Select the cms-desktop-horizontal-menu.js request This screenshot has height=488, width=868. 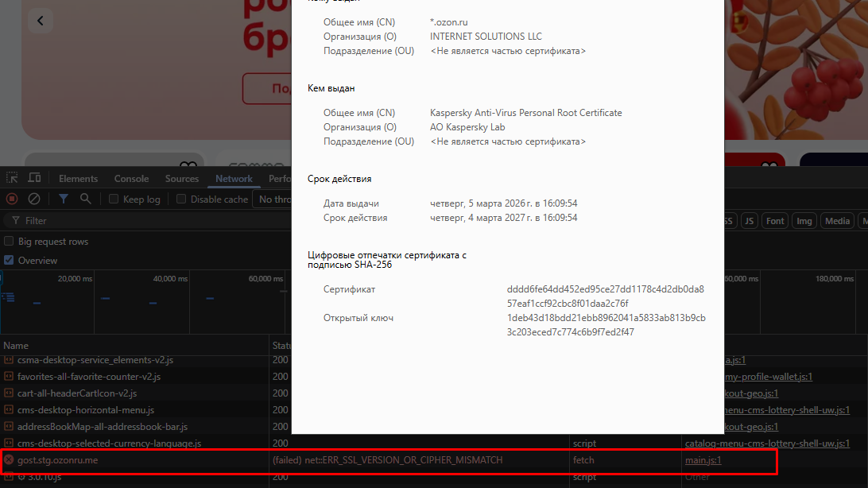point(86,410)
